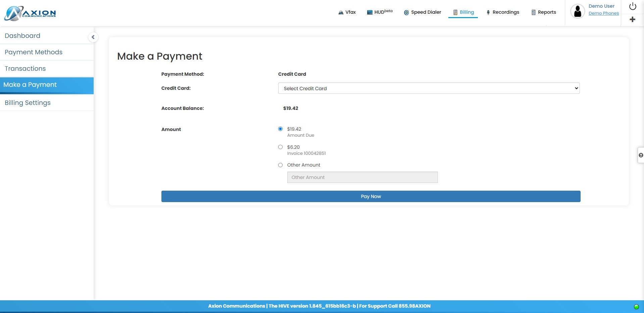The image size is (644, 313).
Task: Open Speed Dialer in the top navigation
Action: (423, 12)
